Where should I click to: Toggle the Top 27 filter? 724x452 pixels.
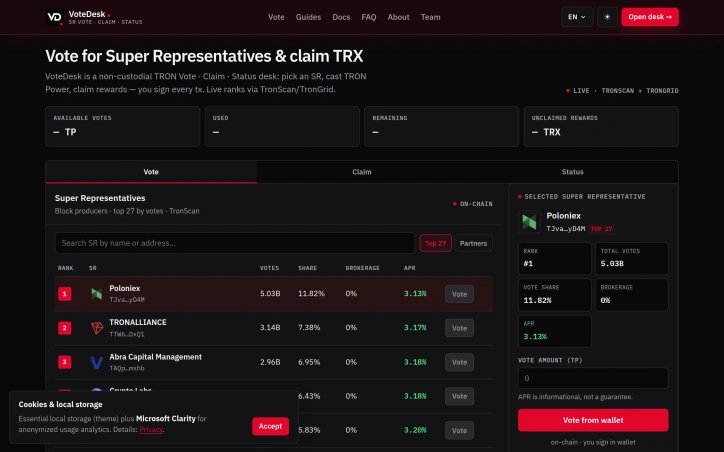coord(435,243)
